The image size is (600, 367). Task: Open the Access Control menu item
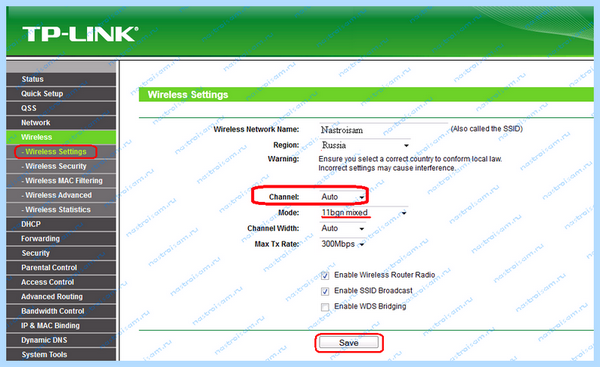pyautogui.click(x=61, y=282)
